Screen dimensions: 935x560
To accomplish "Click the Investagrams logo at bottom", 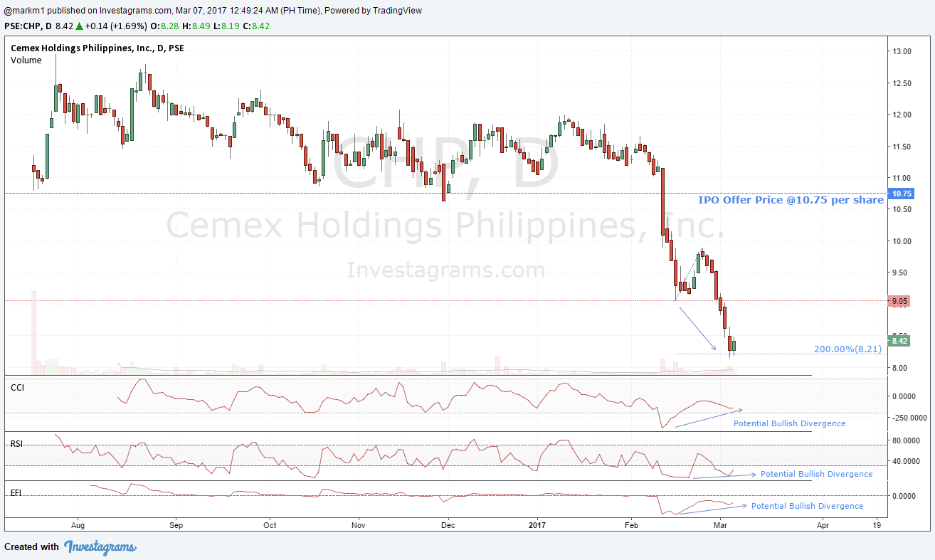I will click(100, 547).
